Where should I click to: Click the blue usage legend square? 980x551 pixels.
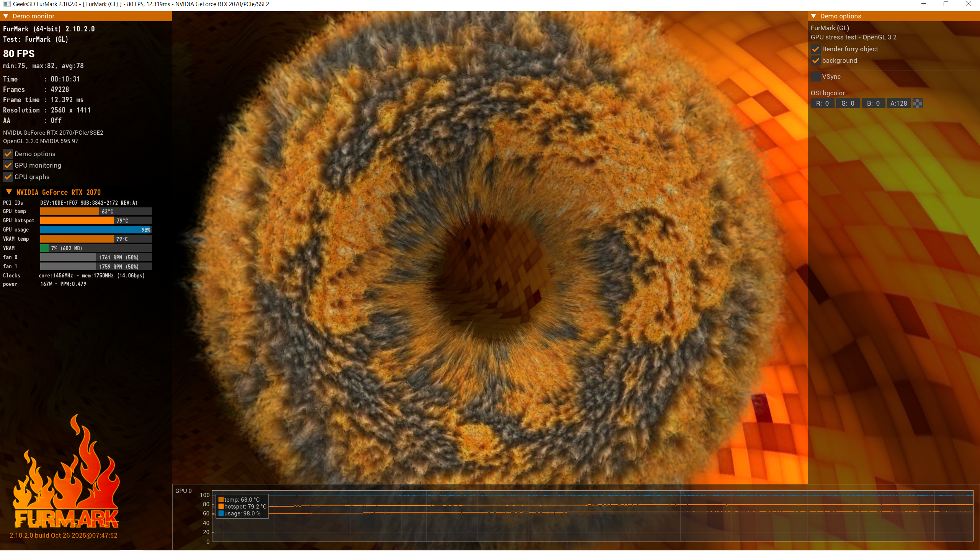[x=221, y=513]
